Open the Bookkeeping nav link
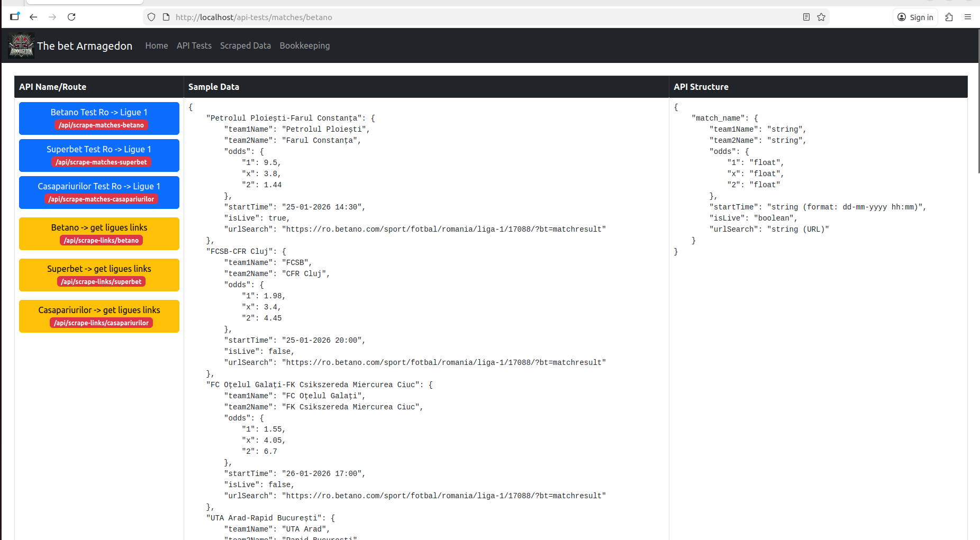This screenshot has width=980, height=540. click(304, 45)
